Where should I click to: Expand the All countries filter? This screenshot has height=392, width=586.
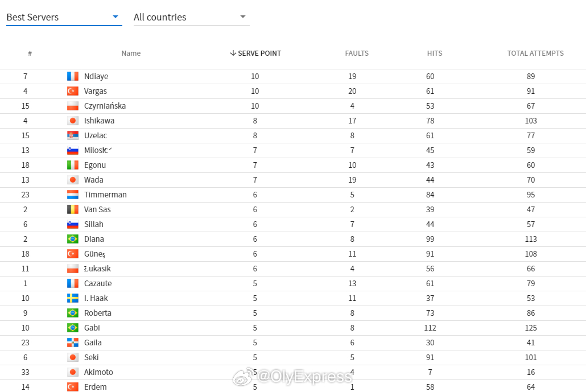(191, 17)
